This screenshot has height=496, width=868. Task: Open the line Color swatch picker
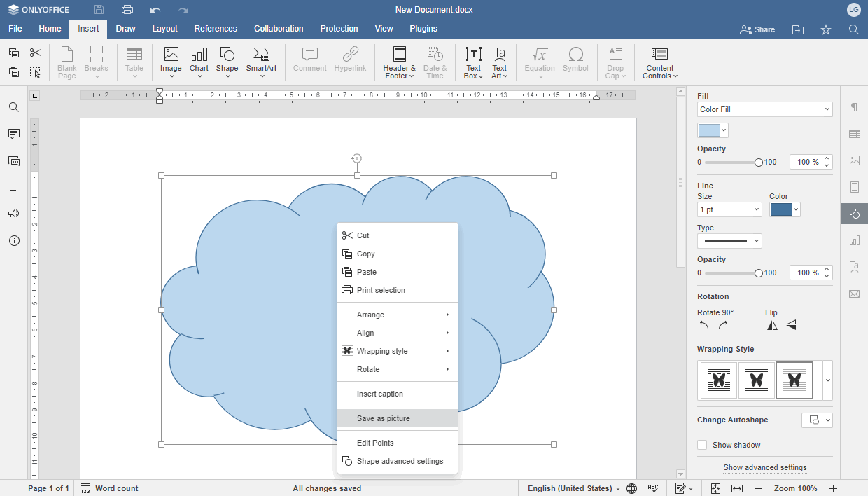[785, 209]
